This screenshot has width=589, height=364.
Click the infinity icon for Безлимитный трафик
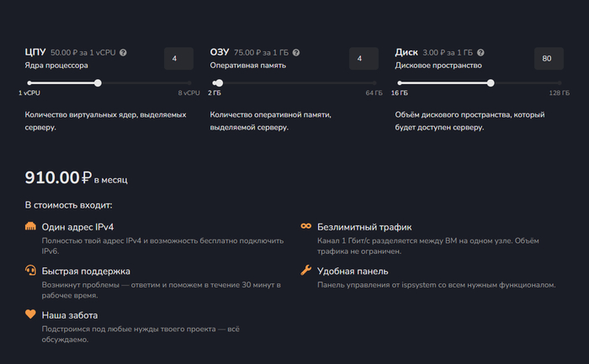click(306, 227)
